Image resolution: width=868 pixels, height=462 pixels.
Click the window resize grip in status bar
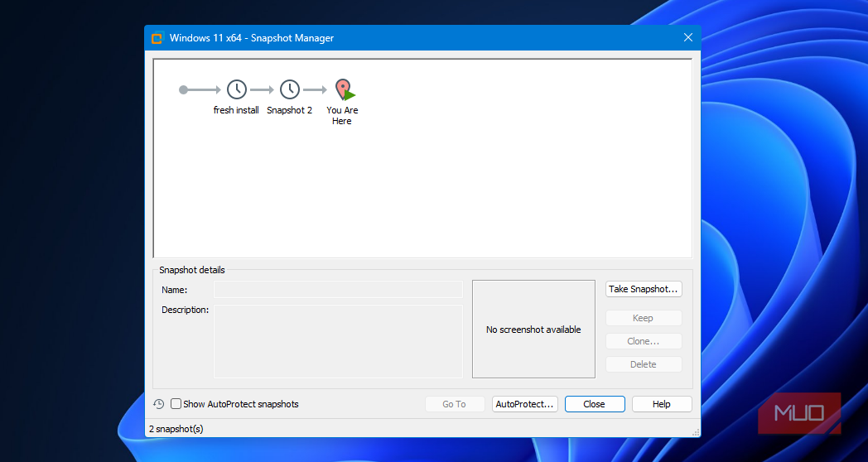[695, 432]
